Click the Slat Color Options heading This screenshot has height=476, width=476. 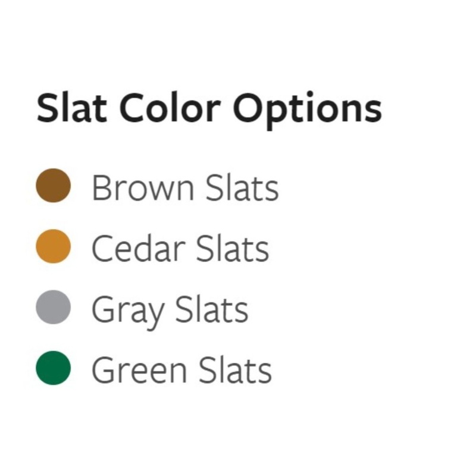click(209, 110)
